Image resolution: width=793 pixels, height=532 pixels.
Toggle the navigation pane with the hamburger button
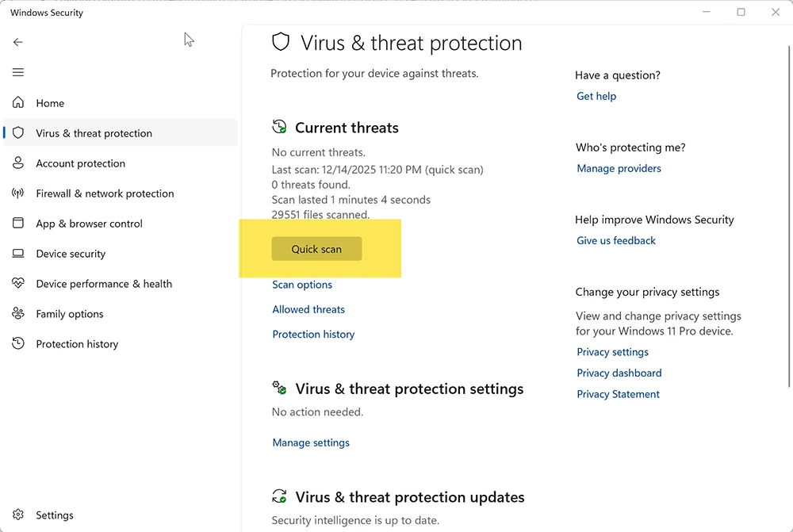coord(17,72)
